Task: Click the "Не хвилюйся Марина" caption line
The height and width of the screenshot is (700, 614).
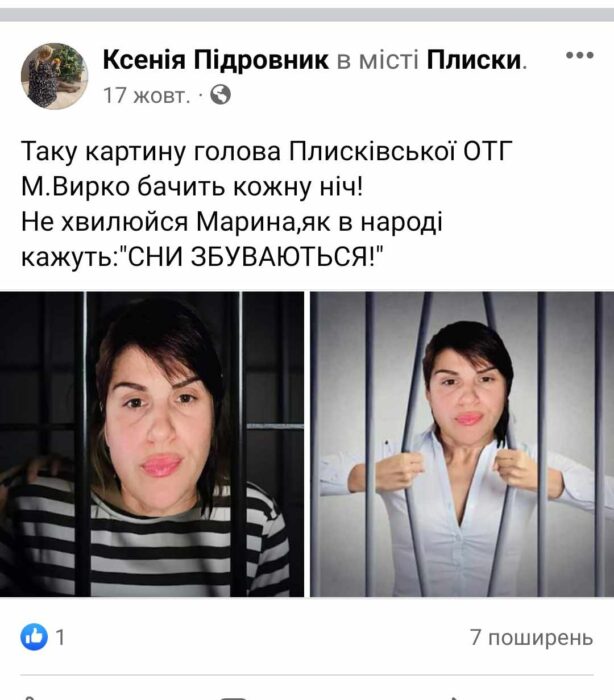Action: click(x=232, y=222)
